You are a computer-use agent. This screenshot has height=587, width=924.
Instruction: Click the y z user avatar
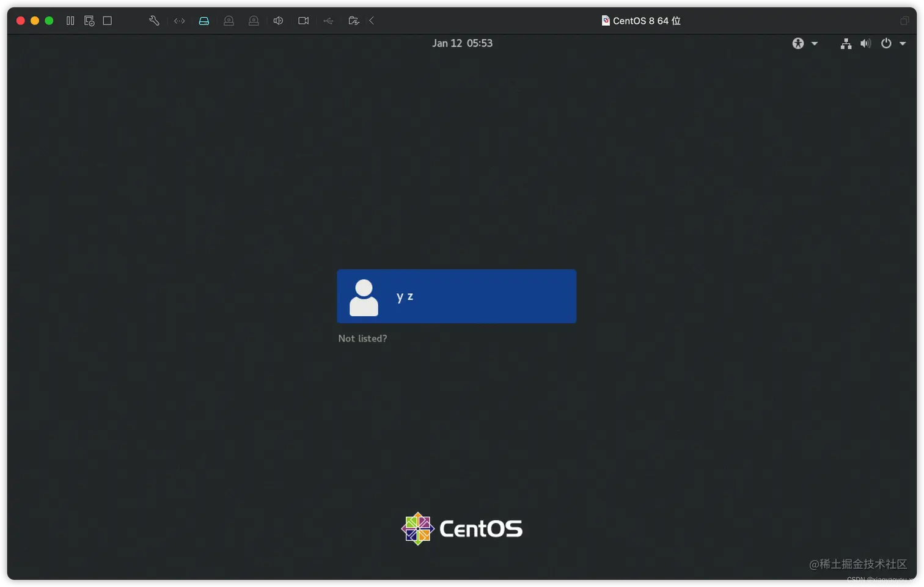pyautogui.click(x=364, y=297)
